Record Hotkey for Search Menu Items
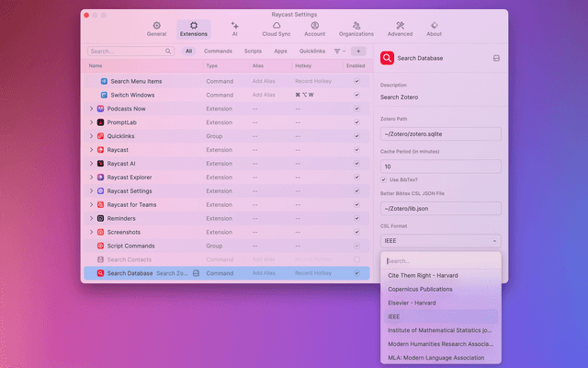 click(312, 81)
